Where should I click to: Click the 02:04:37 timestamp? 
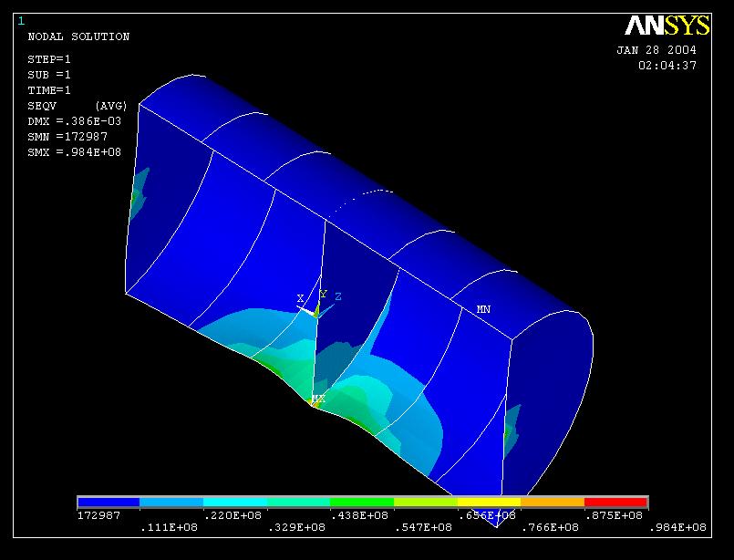(667, 66)
